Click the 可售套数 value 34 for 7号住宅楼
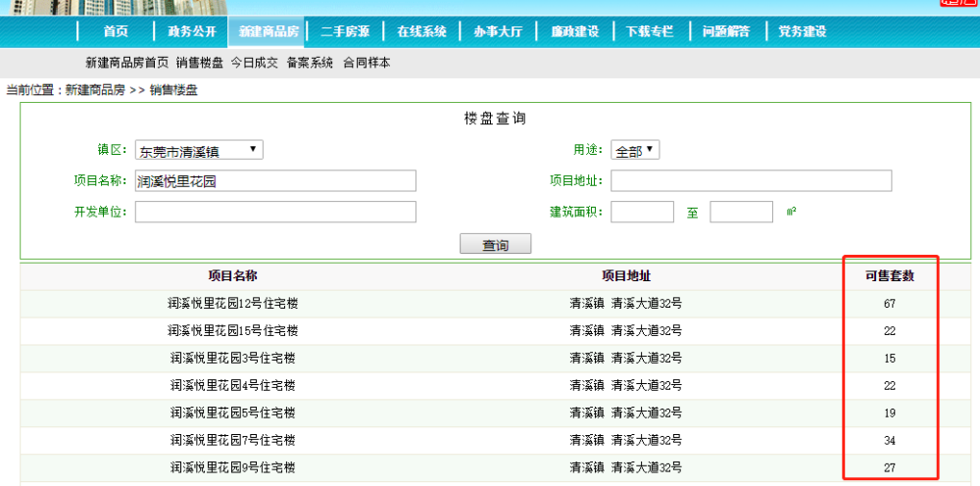The height and width of the screenshot is (486, 980). point(890,440)
